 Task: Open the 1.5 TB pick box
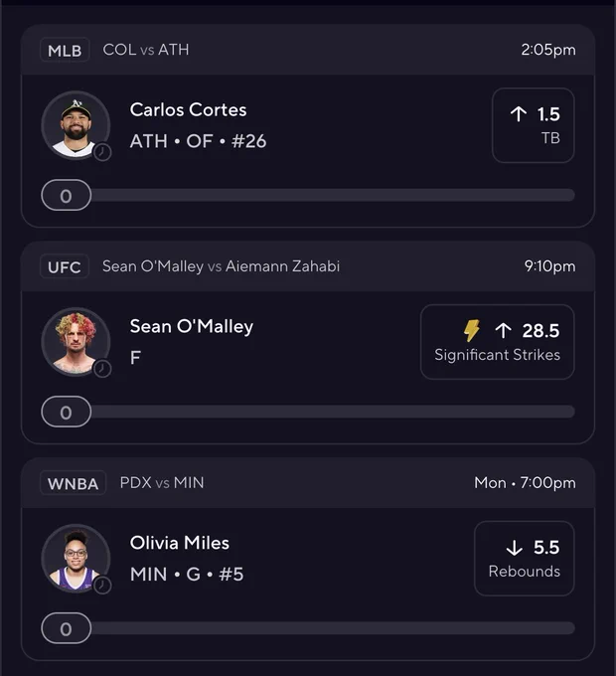click(x=533, y=125)
